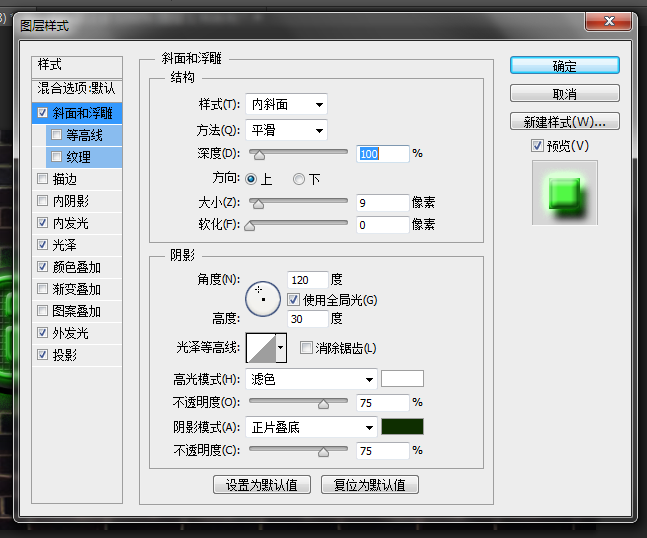Viewport: 647px width, 538px height.
Task: Click the dark green shadow color swatch
Action: (402, 427)
